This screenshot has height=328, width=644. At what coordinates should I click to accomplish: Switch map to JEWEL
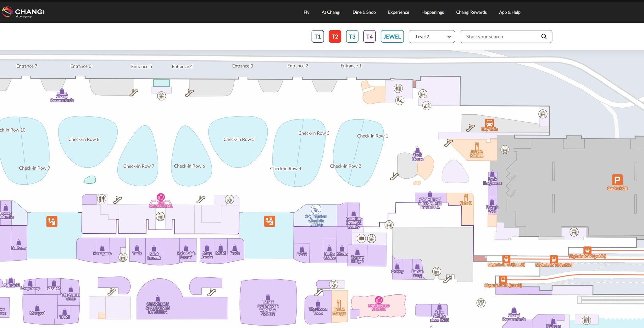(392, 36)
